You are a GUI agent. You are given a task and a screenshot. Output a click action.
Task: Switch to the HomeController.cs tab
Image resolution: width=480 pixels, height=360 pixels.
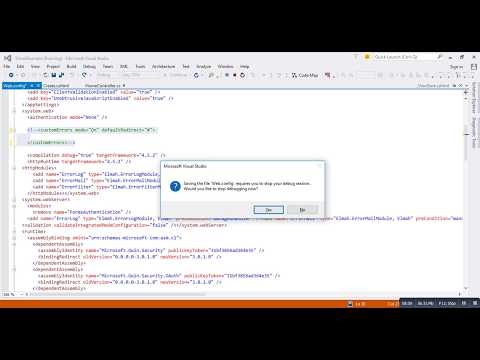(104, 86)
